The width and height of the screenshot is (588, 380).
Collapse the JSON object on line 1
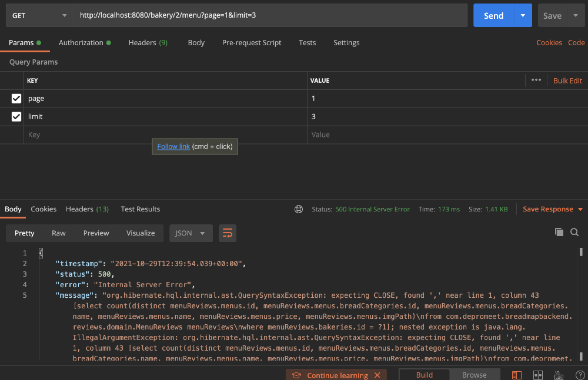point(41,253)
